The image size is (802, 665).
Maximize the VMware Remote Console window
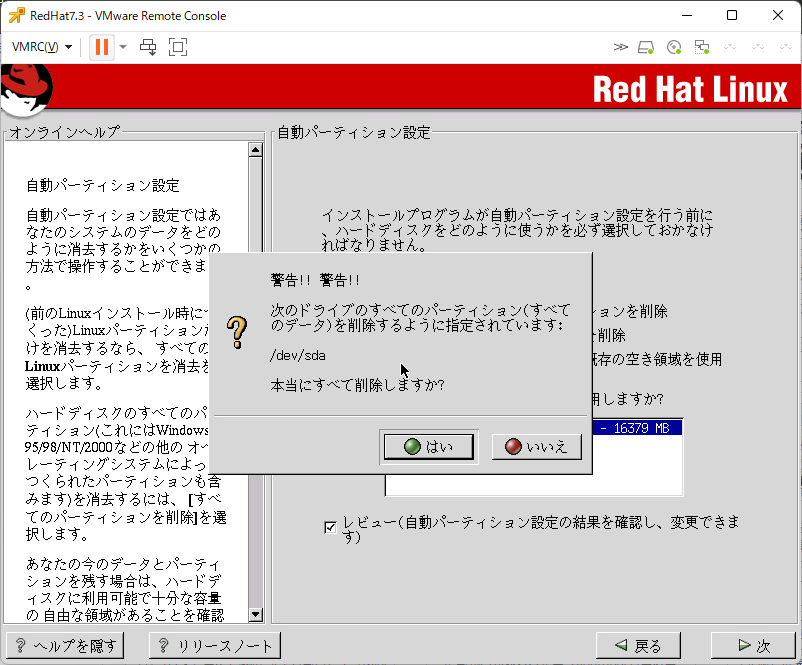pos(732,15)
